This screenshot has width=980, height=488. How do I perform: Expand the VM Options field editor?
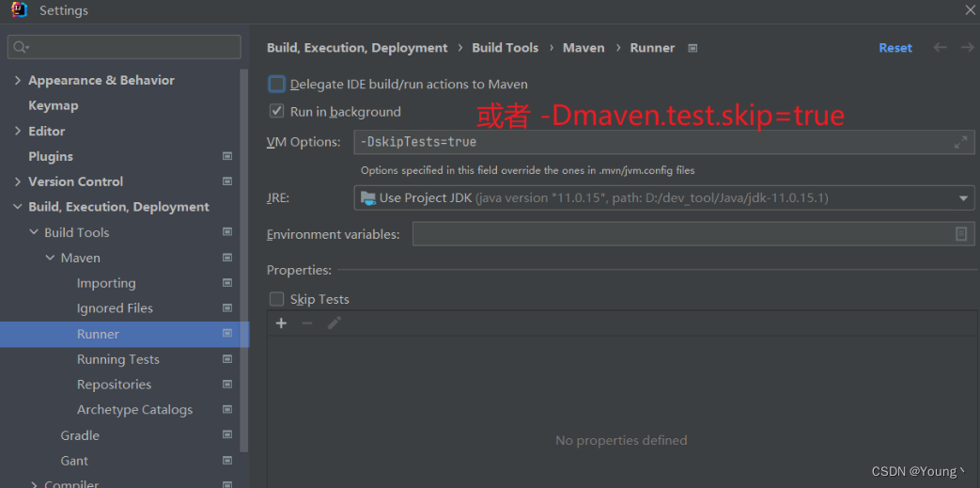[960, 143]
